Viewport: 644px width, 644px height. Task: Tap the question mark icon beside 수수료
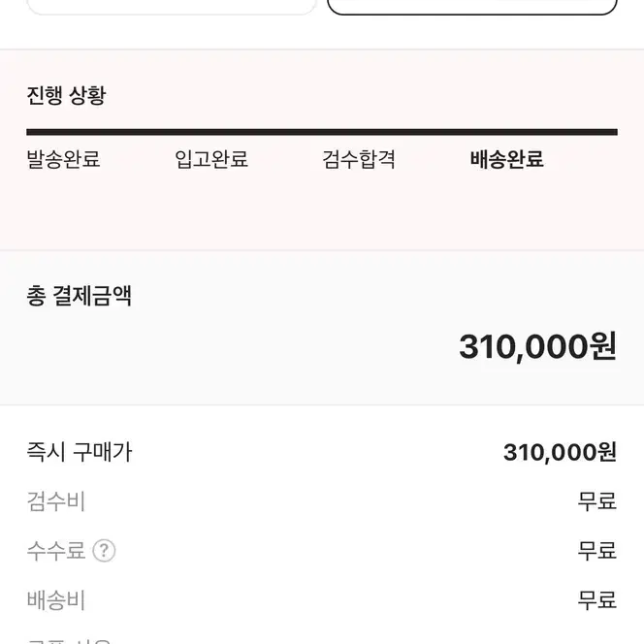coord(104,550)
